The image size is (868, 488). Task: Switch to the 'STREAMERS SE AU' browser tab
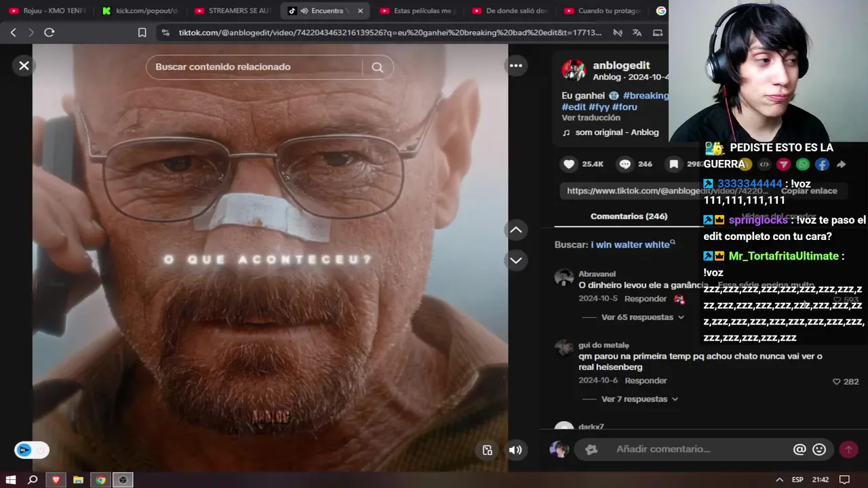(232, 11)
